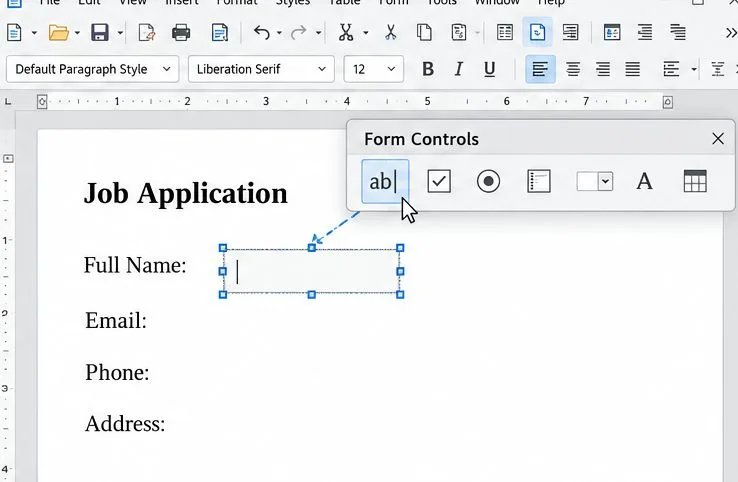
Task: Show more toolbar items with double chevron
Action: pos(730,33)
